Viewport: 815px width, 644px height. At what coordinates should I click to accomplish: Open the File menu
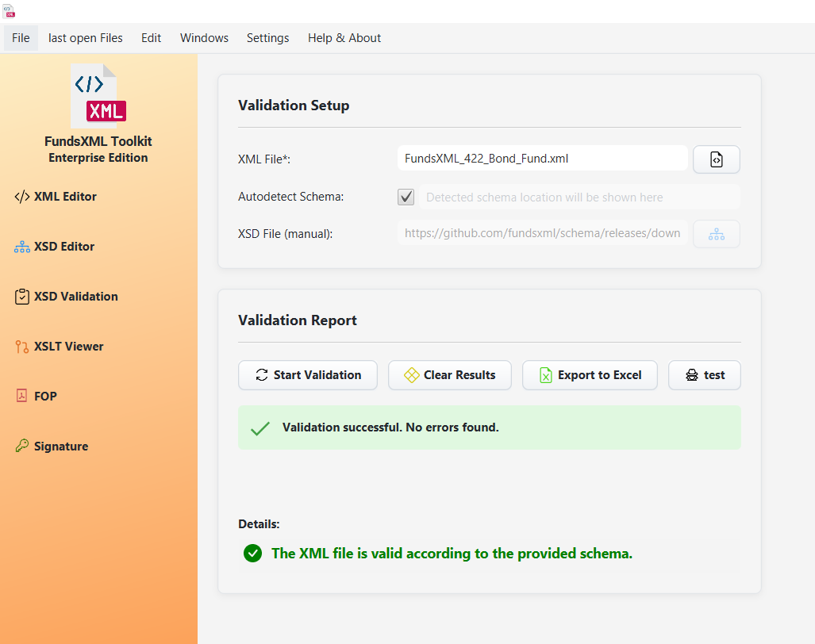point(21,38)
